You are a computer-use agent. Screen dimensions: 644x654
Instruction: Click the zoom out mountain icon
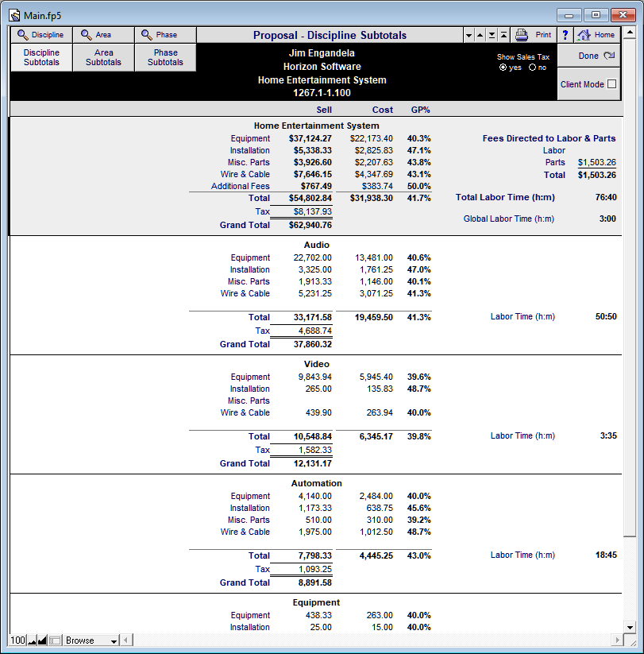[x=32, y=640]
